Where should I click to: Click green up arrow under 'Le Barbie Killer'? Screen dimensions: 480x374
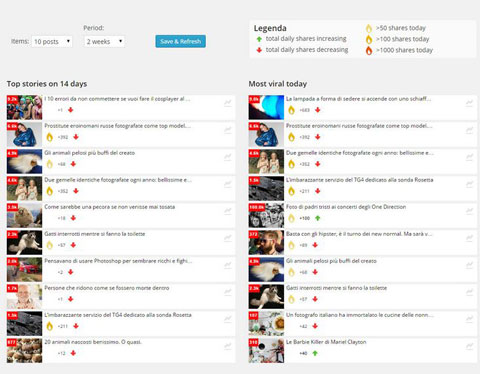pos(315,353)
